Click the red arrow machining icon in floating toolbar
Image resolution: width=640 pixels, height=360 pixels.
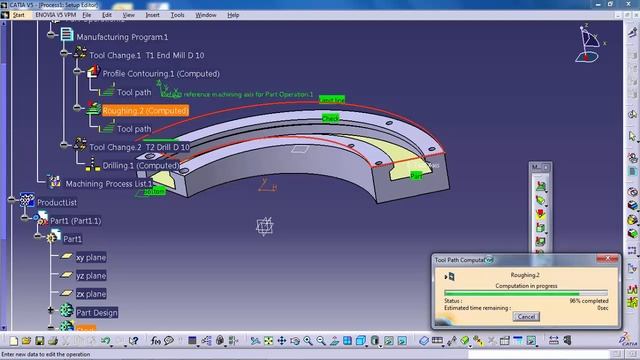coord(541,214)
